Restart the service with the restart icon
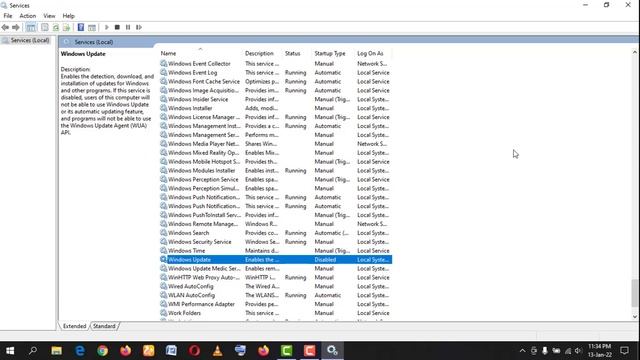This screenshot has height=360, width=640. coord(139,27)
